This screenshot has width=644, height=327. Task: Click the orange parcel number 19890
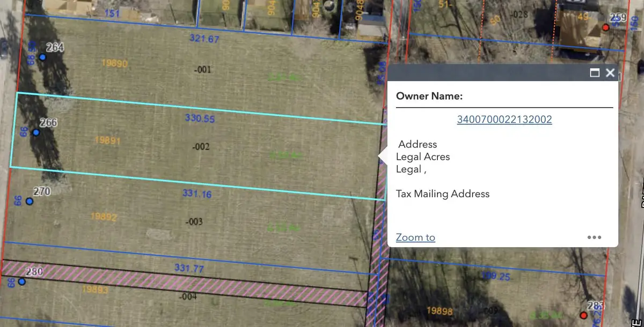[114, 63]
